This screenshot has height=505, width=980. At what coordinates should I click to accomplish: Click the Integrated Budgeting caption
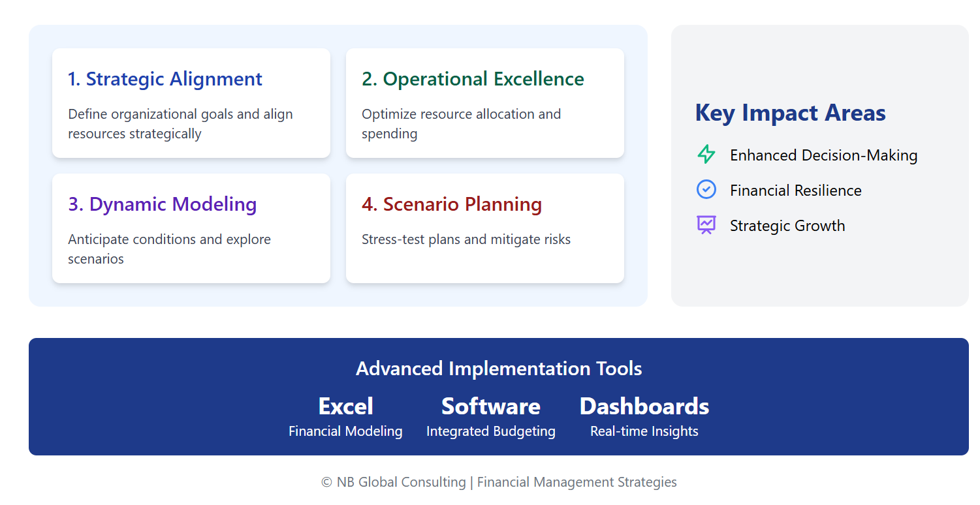point(490,431)
